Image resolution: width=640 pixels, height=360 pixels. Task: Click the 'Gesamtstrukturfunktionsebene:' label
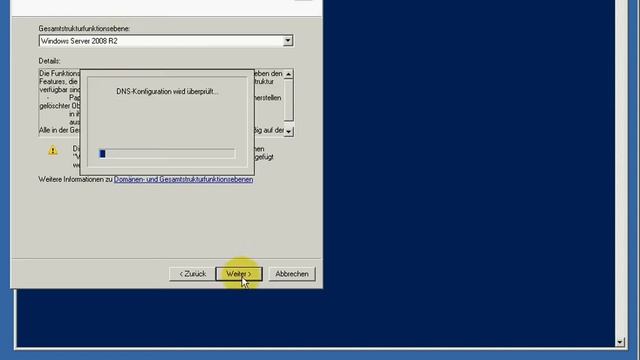point(84,29)
